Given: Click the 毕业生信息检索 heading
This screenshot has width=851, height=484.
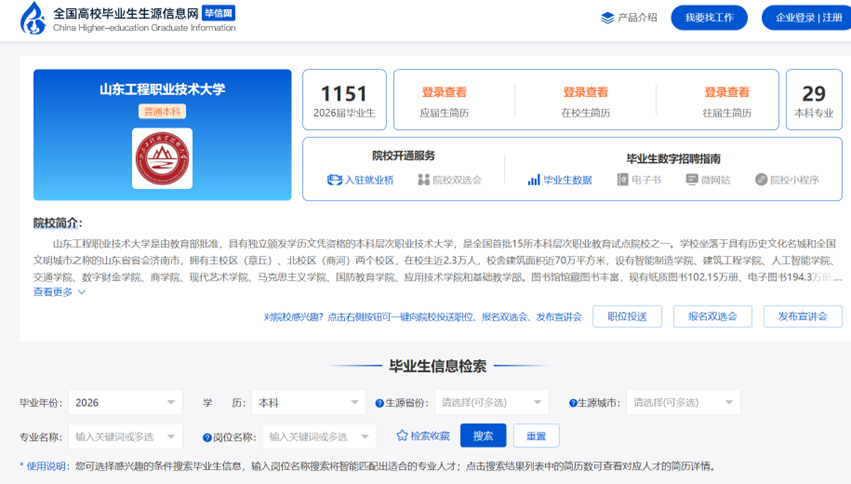Looking at the screenshot, I should click(x=437, y=366).
